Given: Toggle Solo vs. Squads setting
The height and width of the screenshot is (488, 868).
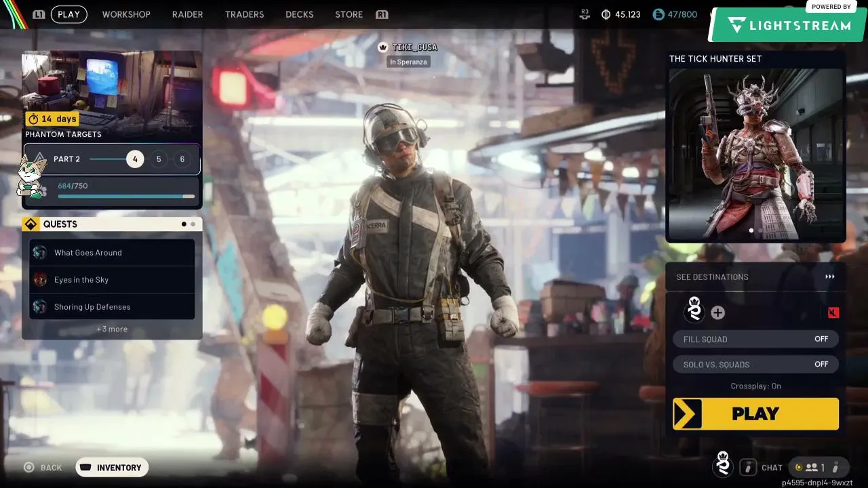Looking at the screenshot, I should click(x=755, y=364).
